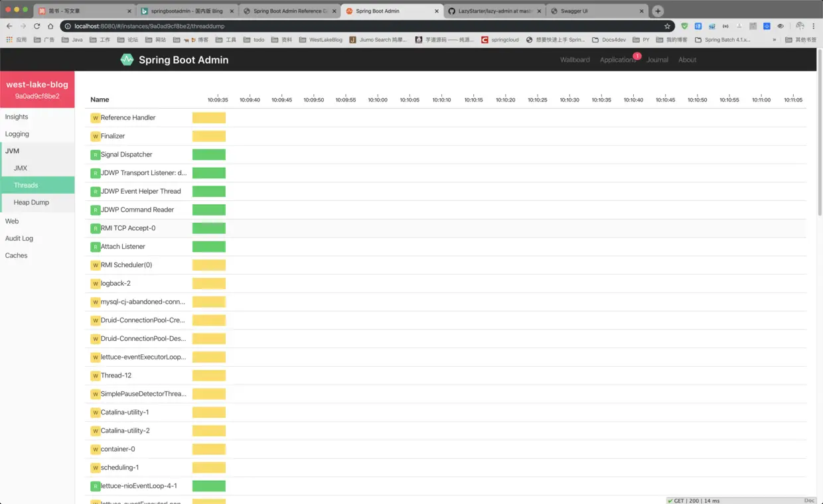Open the WestLakeBlog bookmark
The width and height of the screenshot is (823, 504).
[321, 40]
